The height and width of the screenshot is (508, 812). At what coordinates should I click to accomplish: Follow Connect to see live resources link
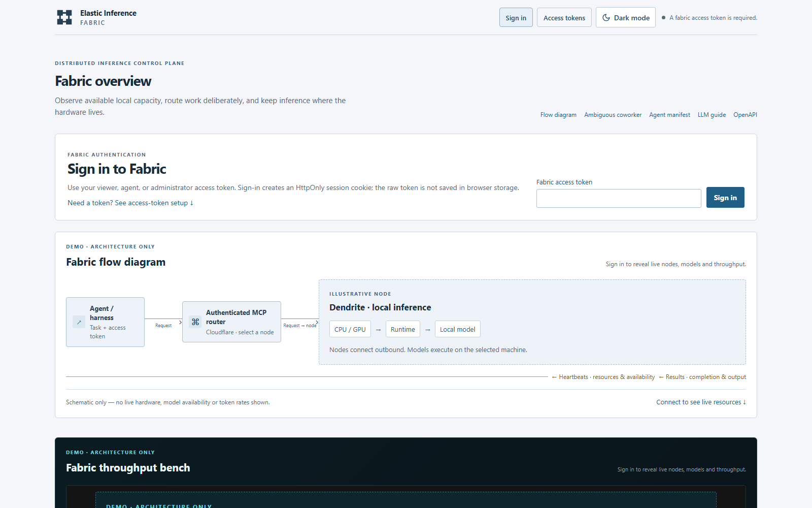point(701,402)
